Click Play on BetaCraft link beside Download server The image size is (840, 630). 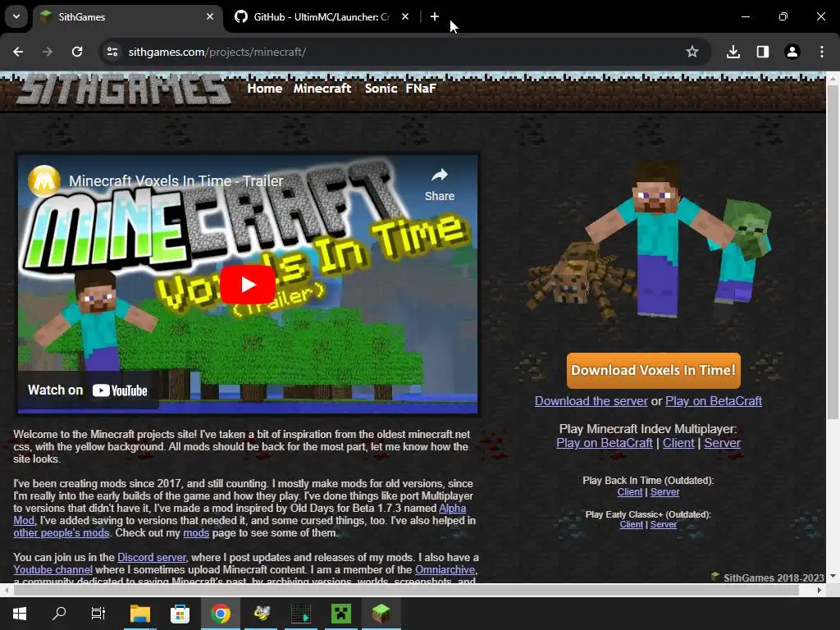714,401
